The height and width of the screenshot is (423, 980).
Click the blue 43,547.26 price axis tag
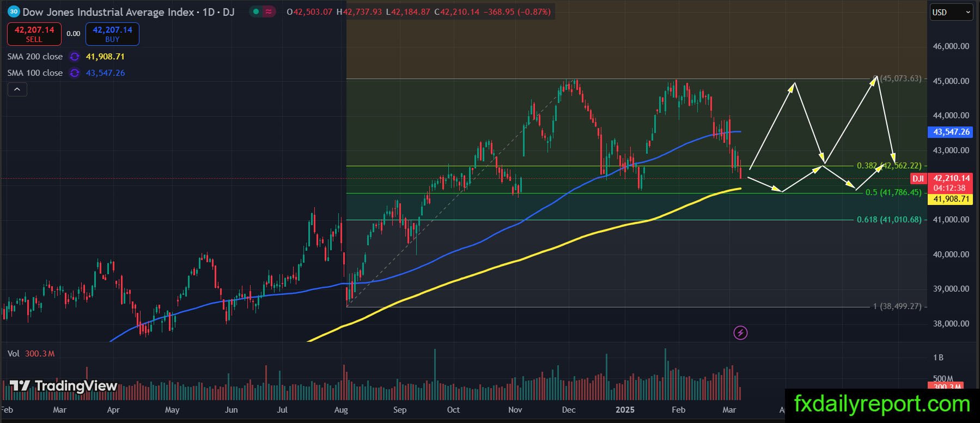coord(951,132)
